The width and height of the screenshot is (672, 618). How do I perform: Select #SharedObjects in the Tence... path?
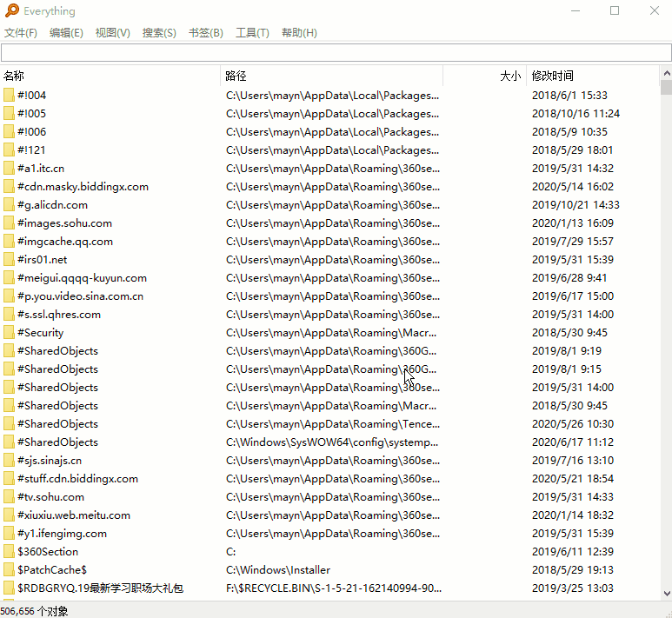(57, 424)
